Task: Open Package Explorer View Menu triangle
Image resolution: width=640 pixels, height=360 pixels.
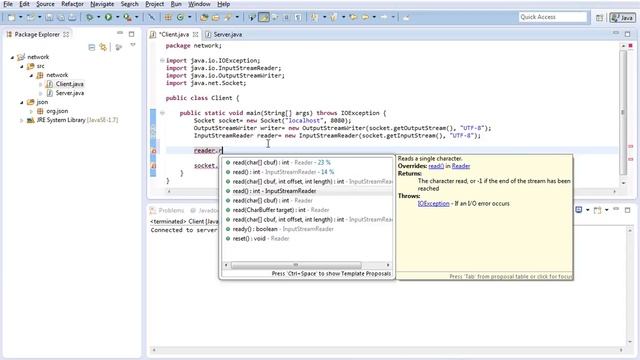Action: tap(133, 45)
